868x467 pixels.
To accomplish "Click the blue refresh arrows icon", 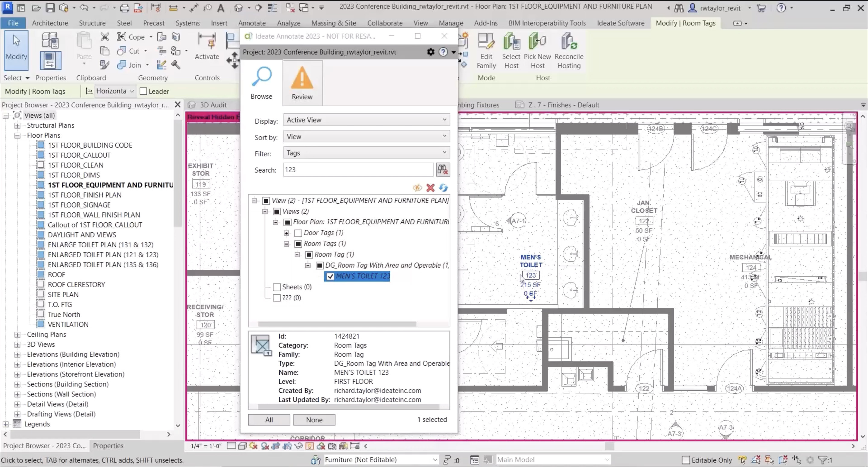I will [443, 188].
